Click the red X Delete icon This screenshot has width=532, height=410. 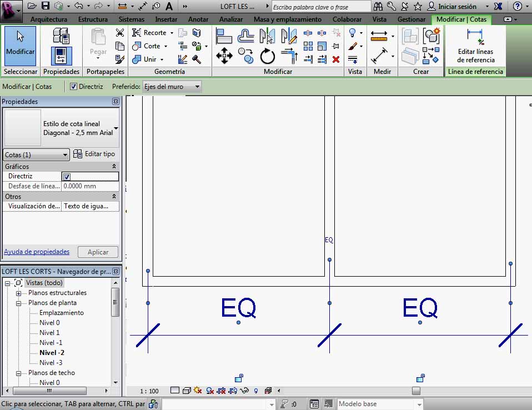coord(335,59)
